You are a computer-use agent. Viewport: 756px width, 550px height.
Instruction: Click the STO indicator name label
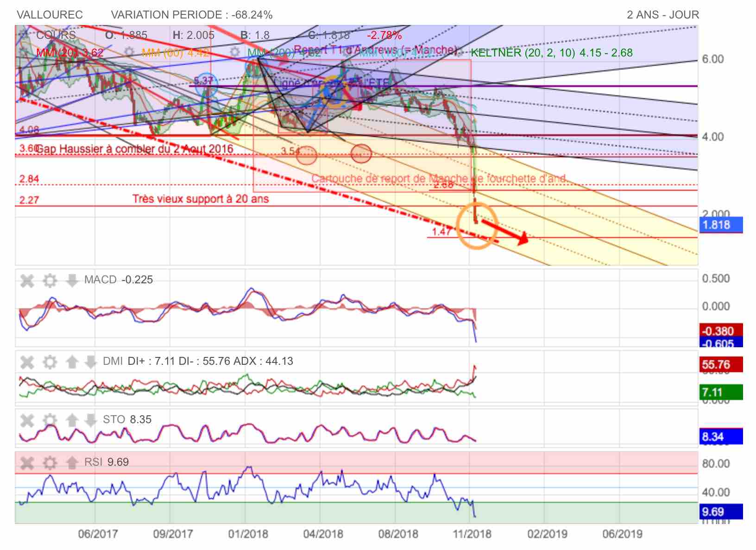tap(114, 419)
